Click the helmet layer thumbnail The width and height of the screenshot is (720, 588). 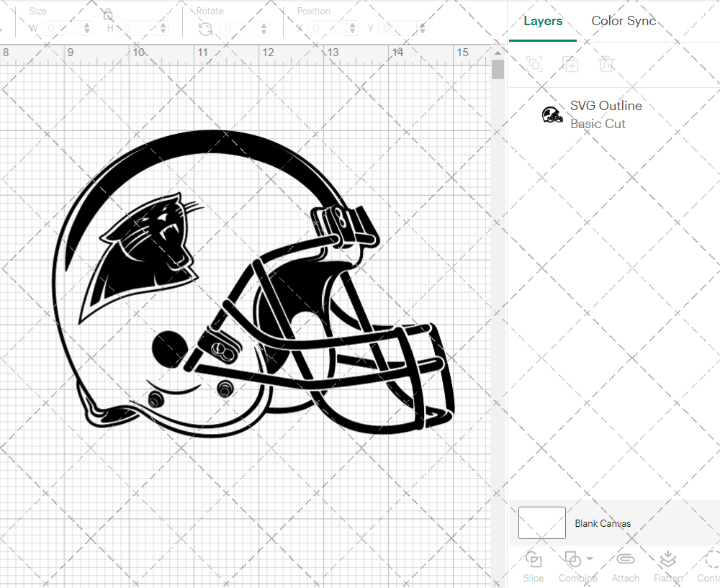552,114
